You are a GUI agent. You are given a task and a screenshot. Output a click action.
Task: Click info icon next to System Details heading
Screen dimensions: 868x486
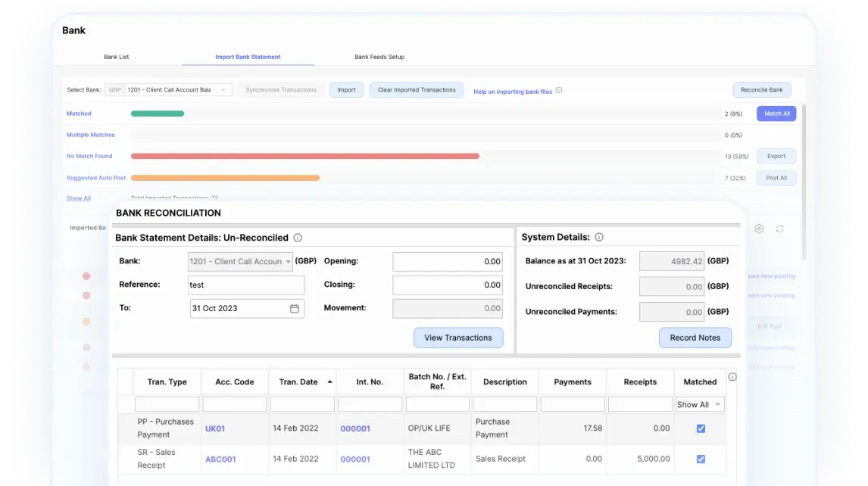599,237
